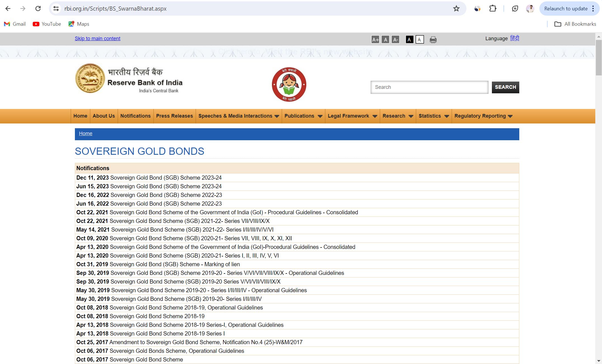
Task: Open the Extensions puzzle icon
Action: [x=493, y=9]
